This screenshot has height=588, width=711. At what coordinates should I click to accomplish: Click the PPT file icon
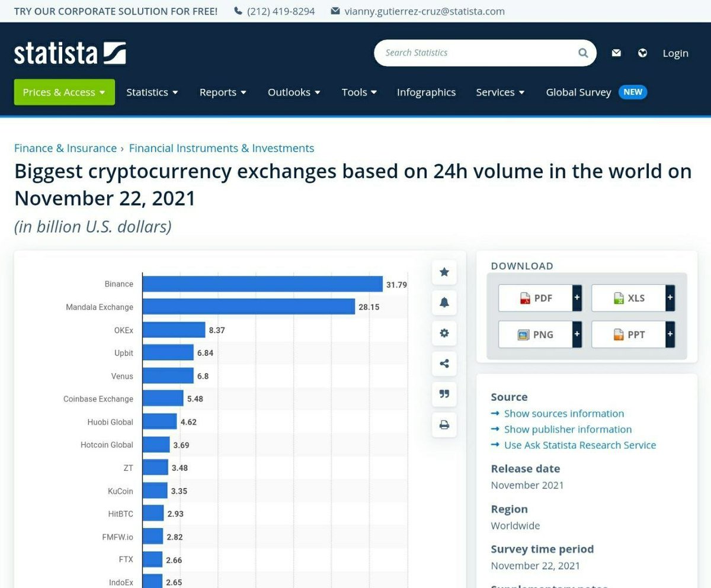coord(618,335)
